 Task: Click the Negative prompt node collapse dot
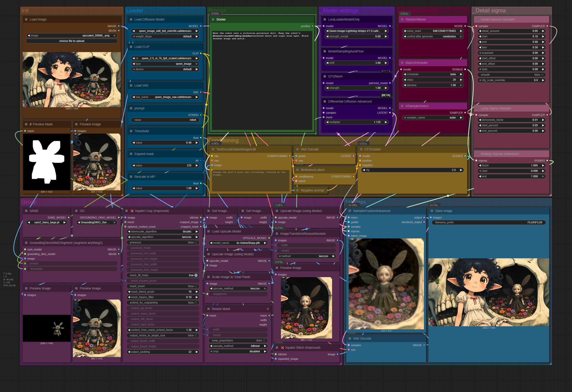[297, 190]
